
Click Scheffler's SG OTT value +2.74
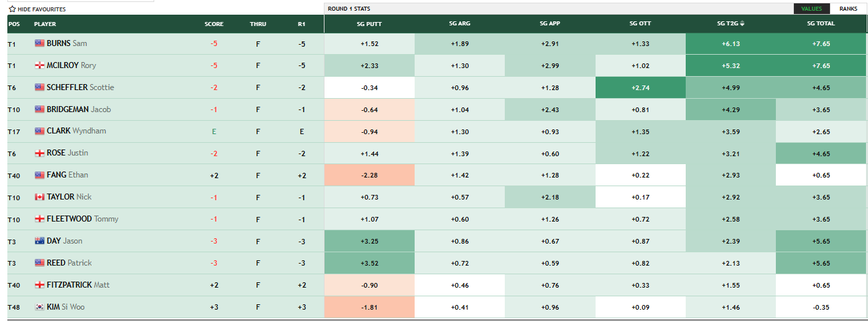pos(640,87)
